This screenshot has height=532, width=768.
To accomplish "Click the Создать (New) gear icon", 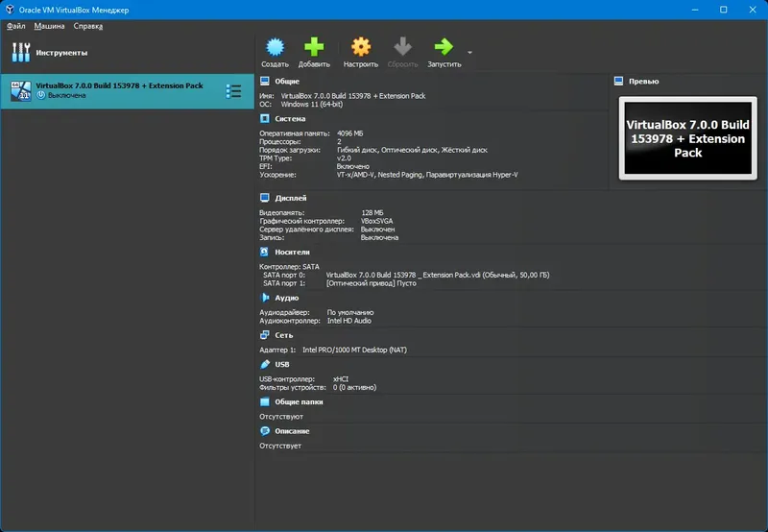I will coord(275,47).
